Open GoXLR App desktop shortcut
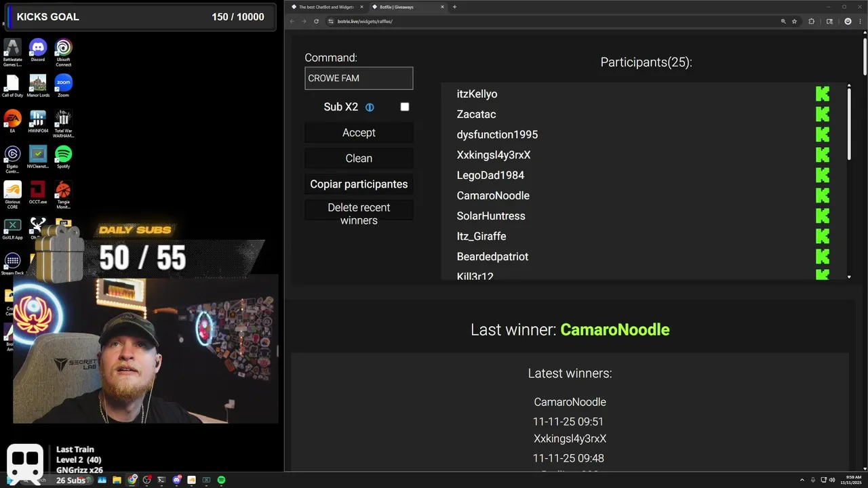 12,228
